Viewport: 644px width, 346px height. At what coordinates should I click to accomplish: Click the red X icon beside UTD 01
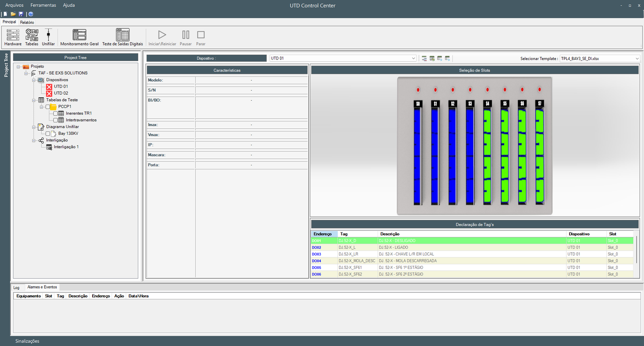coord(49,86)
